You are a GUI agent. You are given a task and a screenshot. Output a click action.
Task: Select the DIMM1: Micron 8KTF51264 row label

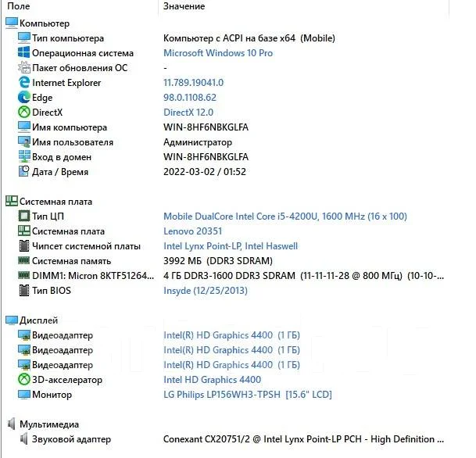pos(93,276)
